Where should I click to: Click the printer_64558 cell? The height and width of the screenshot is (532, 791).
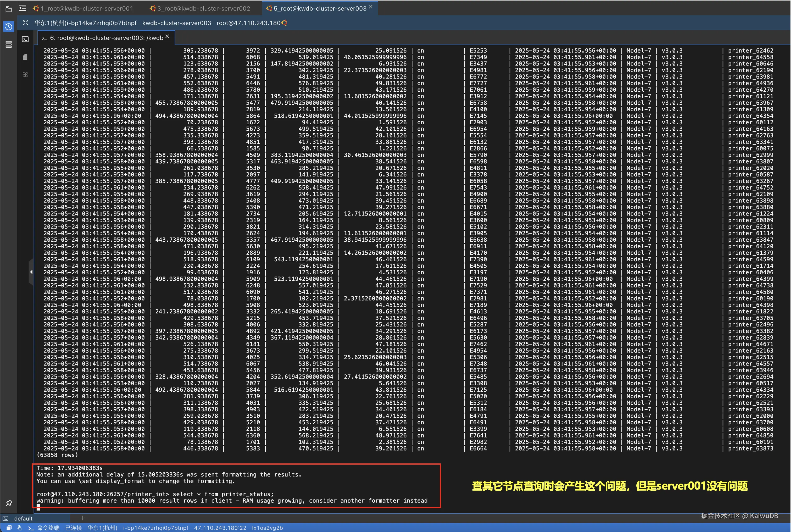tap(751, 57)
